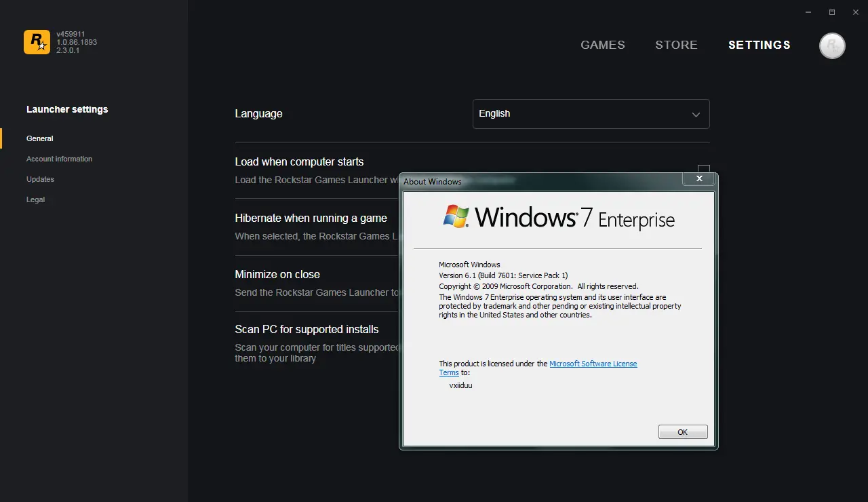Minimize the Rockstar Games Launcher window
The image size is (868, 502).
(808, 12)
